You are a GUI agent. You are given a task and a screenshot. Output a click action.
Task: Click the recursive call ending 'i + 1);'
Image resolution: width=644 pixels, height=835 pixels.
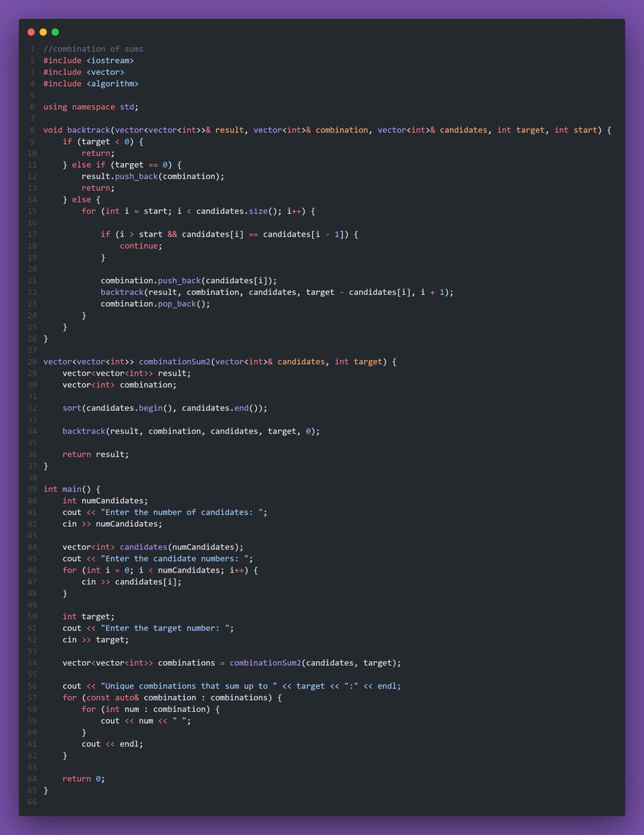pyautogui.click(x=277, y=292)
